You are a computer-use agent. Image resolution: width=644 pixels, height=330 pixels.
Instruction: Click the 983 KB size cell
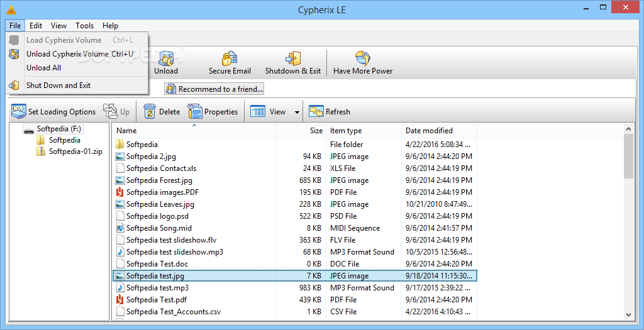pos(311,288)
